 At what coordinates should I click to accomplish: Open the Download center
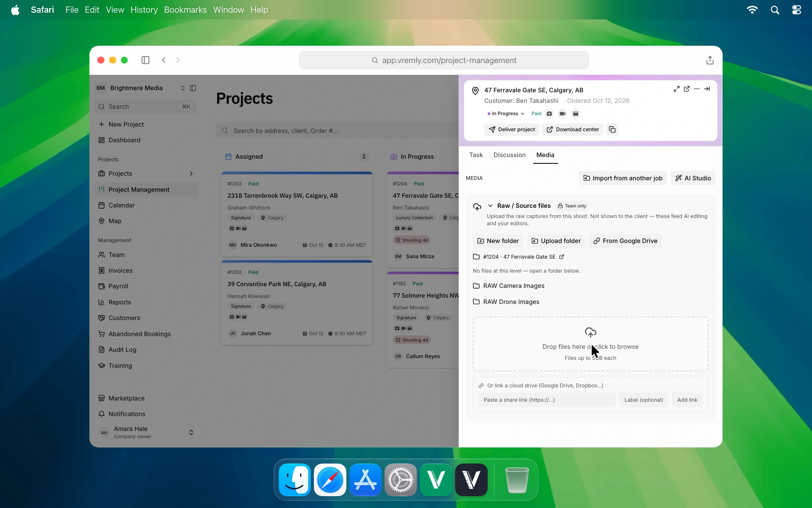pos(573,130)
